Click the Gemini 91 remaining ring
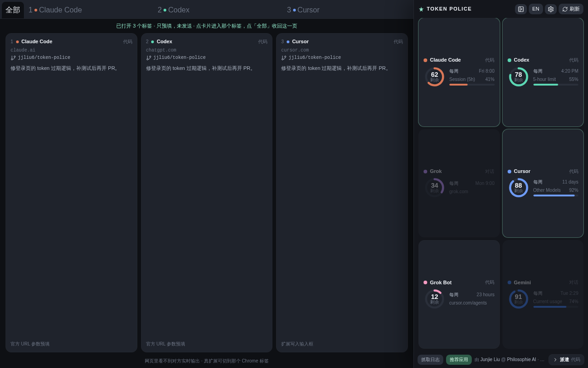The width and height of the screenshot is (588, 368). coord(519,299)
